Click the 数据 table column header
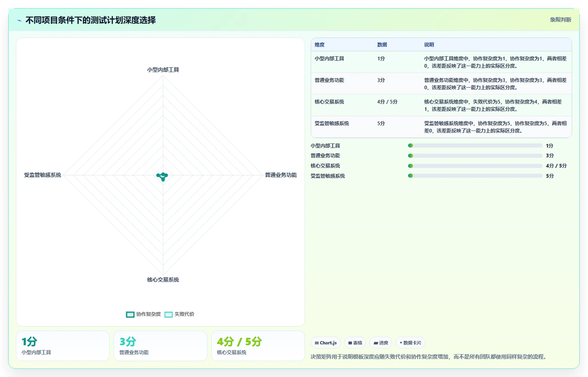Screen dimensions: 588x377 pyautogui.click(x=382, y=45)
